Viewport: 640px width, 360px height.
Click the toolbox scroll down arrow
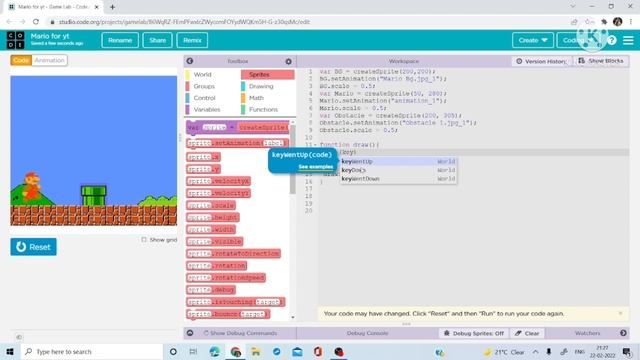coord(293,317)
